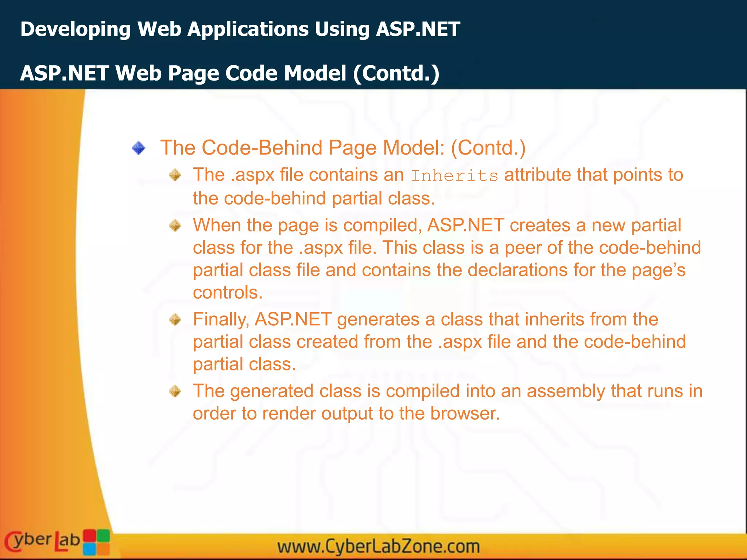Click the gold bullet beside 'When the page is compiled'

[x=175, y=225]
